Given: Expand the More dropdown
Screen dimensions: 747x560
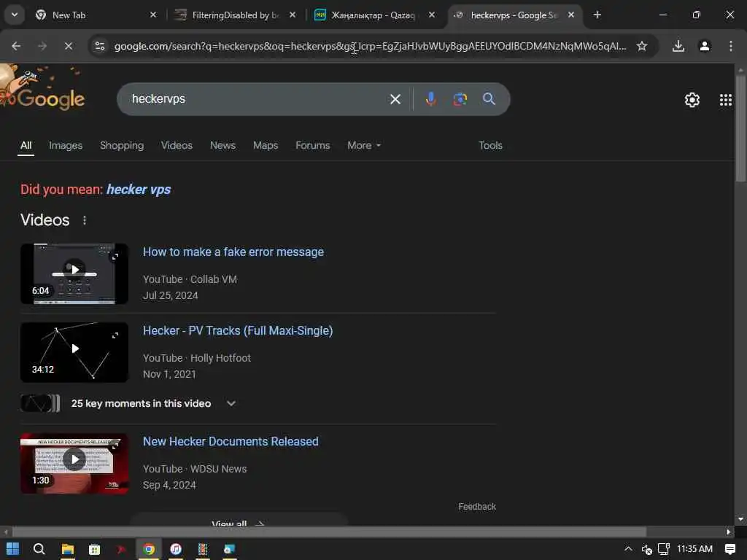Looking at the screenshot, I should [364, 145].
